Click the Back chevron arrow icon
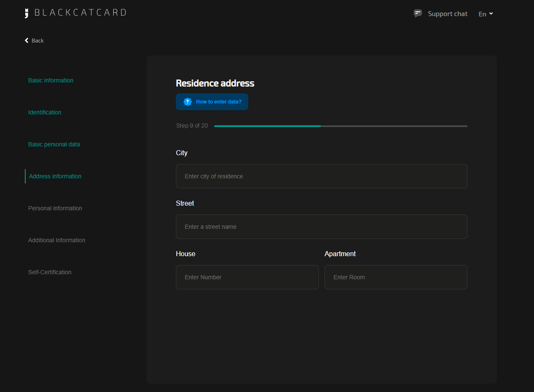 coord(27,40)
